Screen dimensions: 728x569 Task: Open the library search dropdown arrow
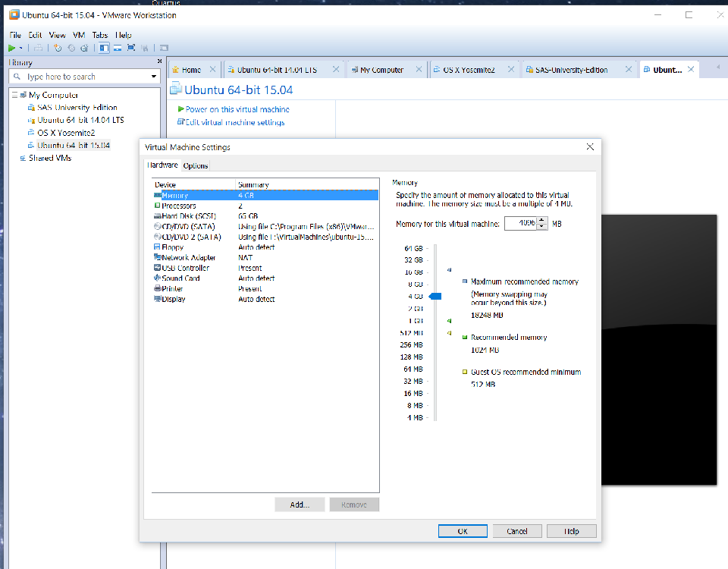click(154, 77)
